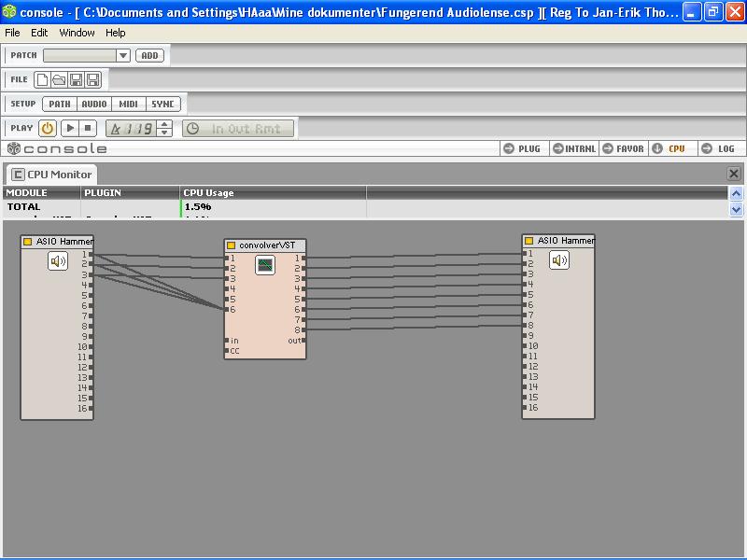Open a file via the folder icon
The height and width of the screenshot is (560, 747).
tap(59, 79)
